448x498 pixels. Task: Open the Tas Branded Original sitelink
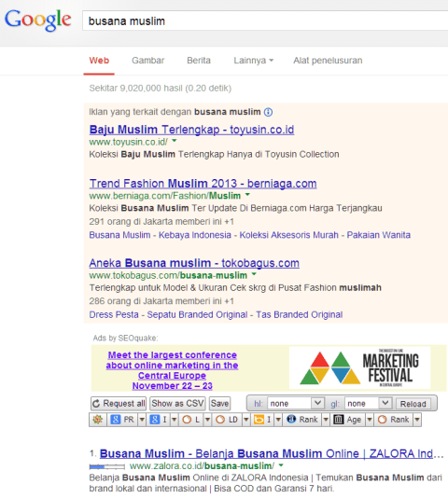pos(300,314)
